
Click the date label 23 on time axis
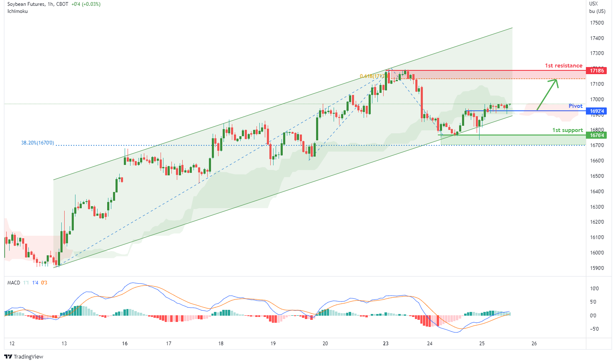click(x=386, y=344)
